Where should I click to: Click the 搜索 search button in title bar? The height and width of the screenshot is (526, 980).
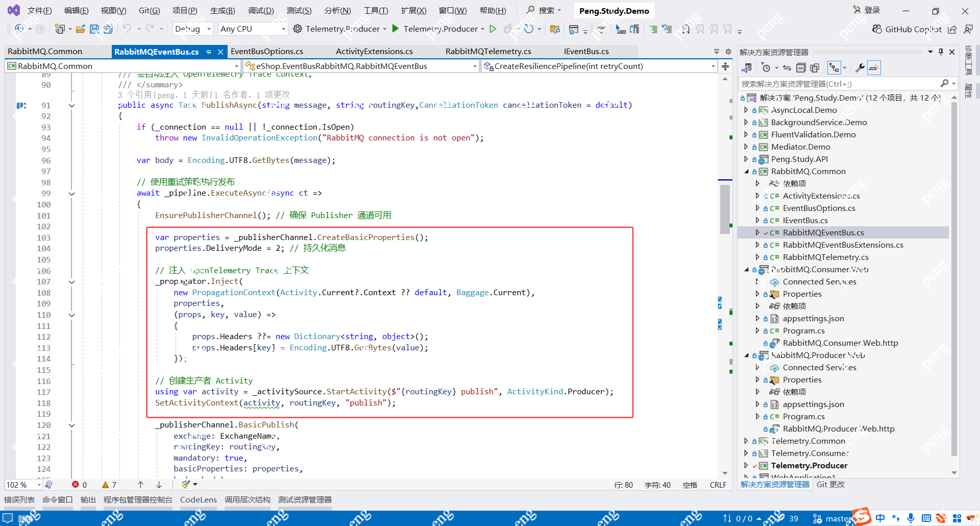[x=544, y=10]
